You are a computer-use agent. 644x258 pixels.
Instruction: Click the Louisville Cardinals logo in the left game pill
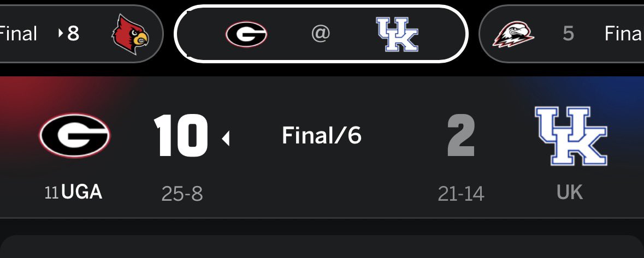coord(130,34)
